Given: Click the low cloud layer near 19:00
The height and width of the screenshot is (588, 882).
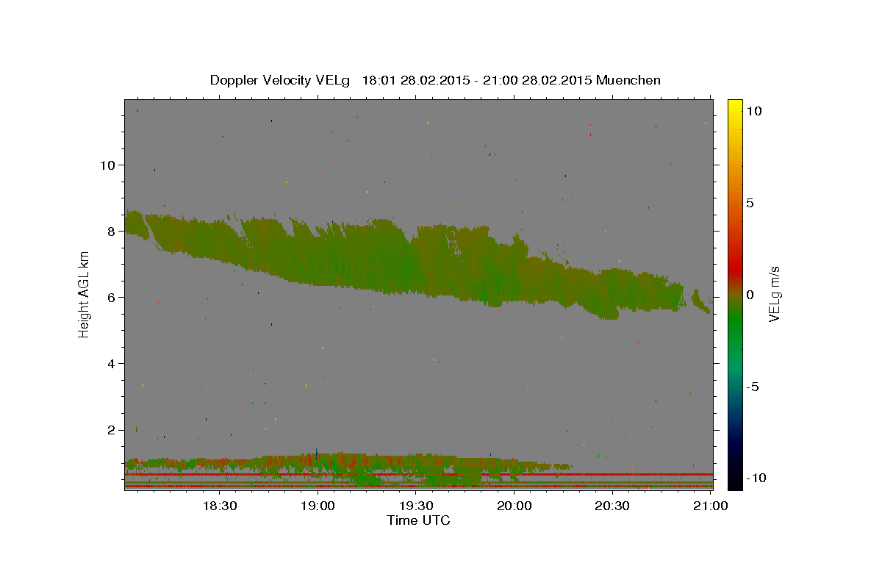Looking at the screenshot, I should click(x=318, y=463).
